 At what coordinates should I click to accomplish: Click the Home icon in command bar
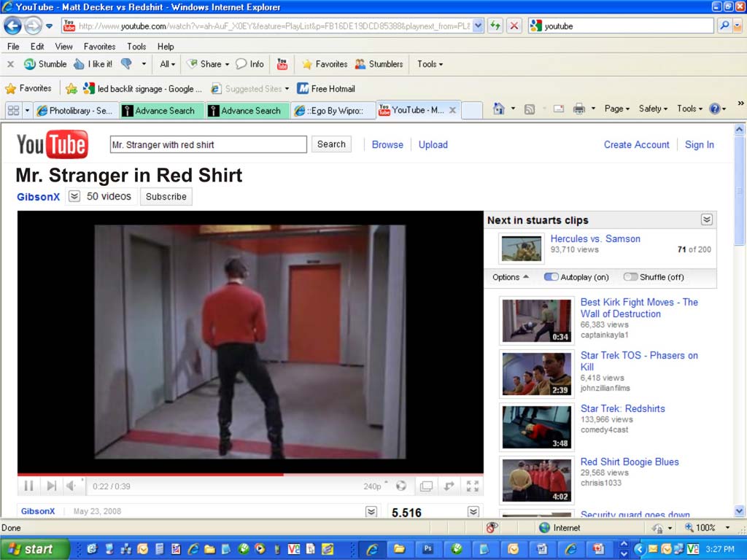point(498,109)
